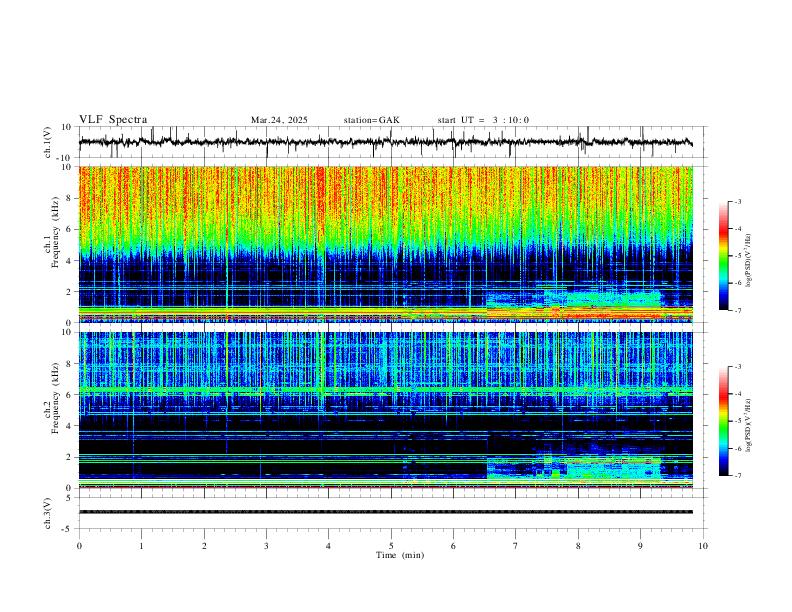Viewport: 792px width, 612px height.
Task: Click the "start UT = 3 :10: 0" text
Action: click(483, 120)
